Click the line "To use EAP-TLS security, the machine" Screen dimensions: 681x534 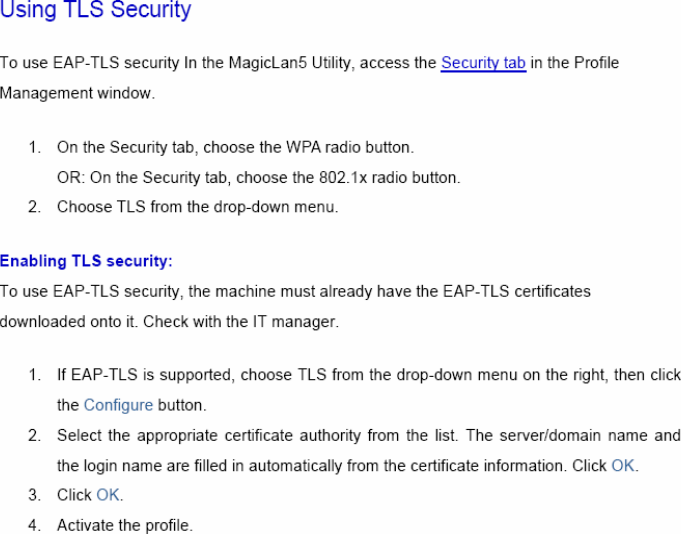pos(295,292)
